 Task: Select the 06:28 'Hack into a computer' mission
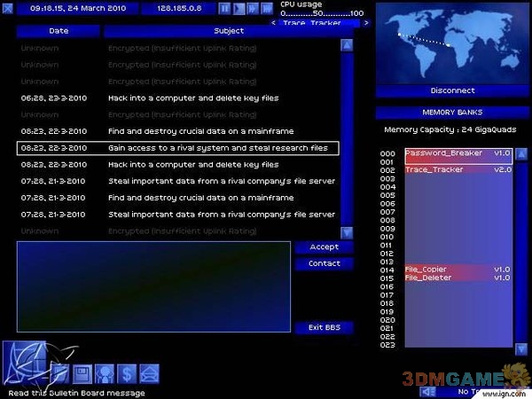coord(177,98)
